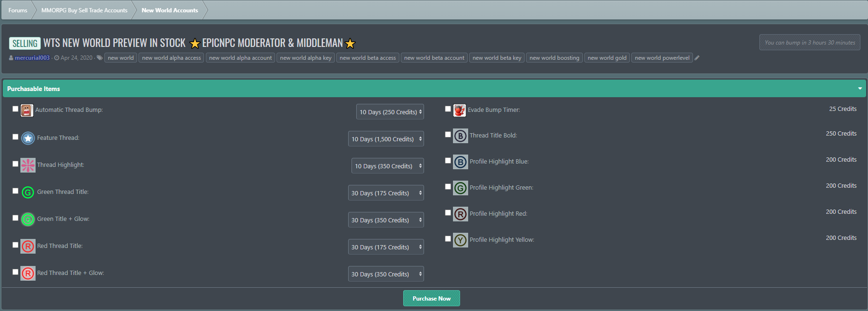This screenshot has width=868, height=311.
Task: Click the Thread Title Bold B icon
Action: click(461, 136)
